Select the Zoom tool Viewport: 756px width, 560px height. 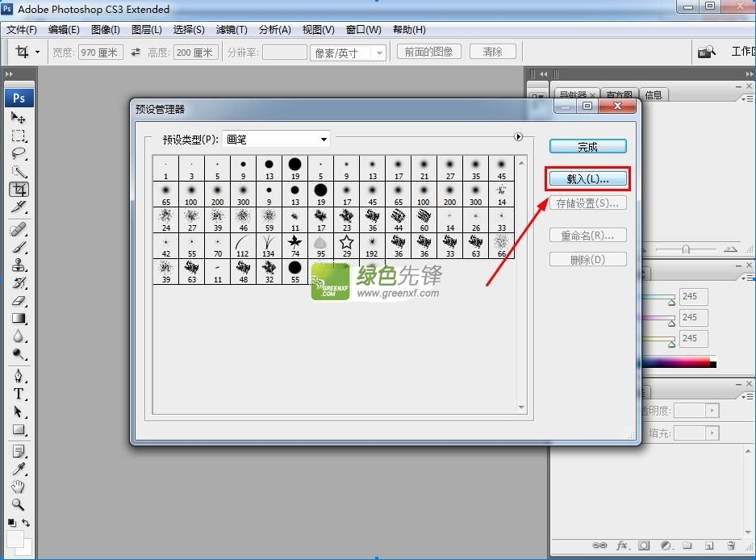pyautogui.click(x=19, y=504)
